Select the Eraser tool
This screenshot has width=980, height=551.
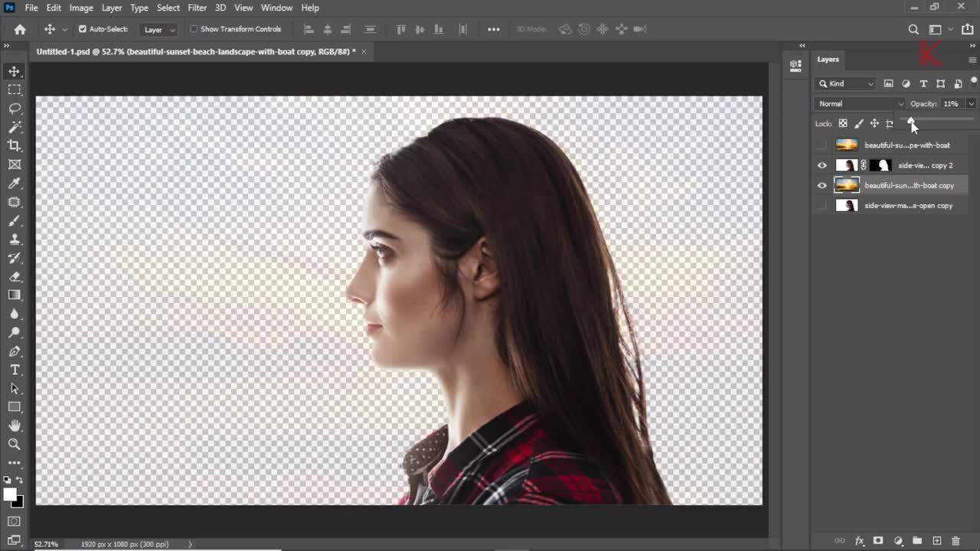tap(15, 277)
